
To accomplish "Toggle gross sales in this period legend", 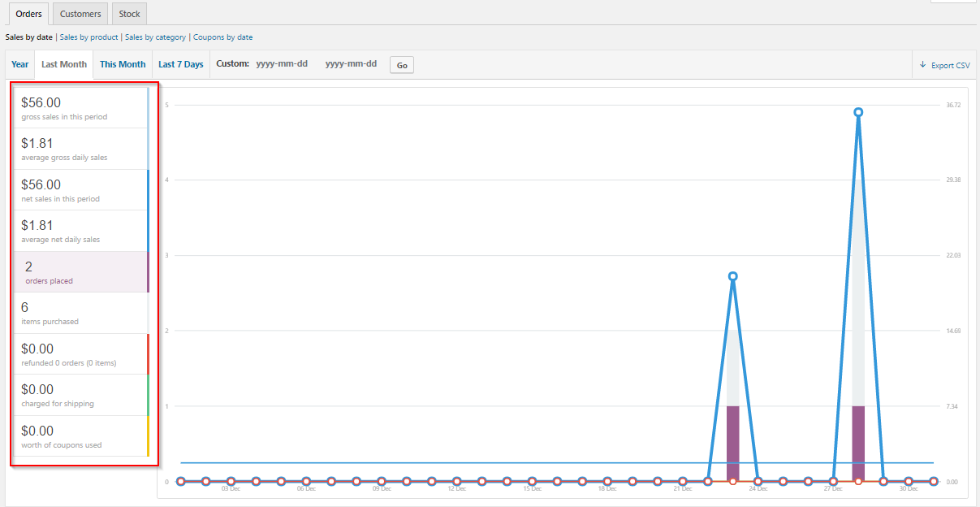I will point(81,108).
